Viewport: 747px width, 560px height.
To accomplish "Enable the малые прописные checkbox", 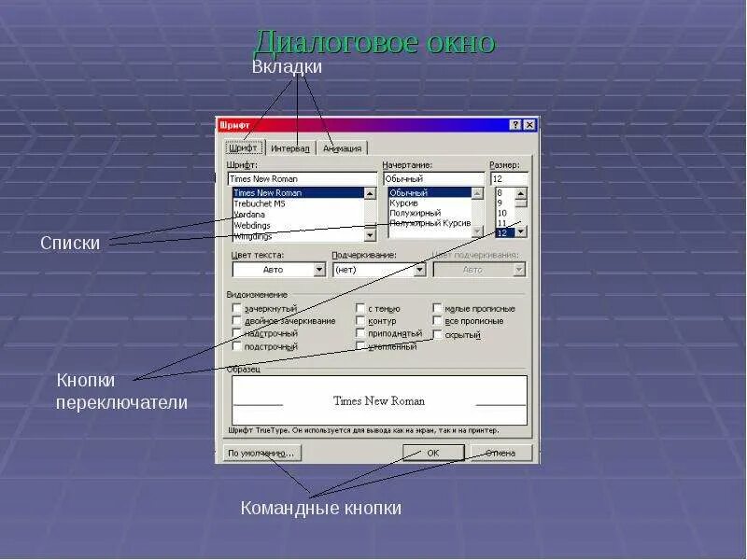I will [437, 308].
